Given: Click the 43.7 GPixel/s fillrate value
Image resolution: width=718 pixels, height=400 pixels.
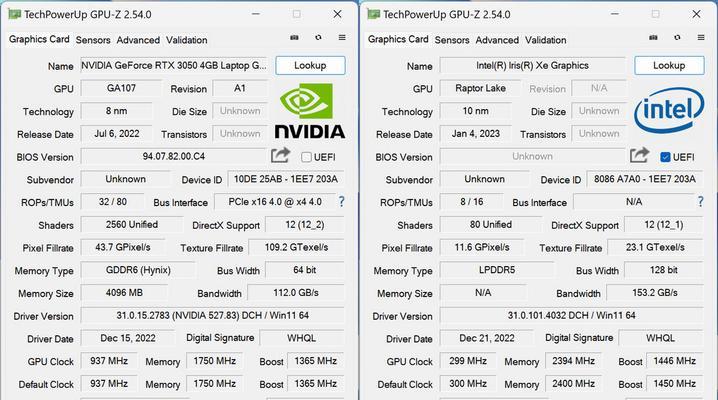Looking at the screenshot, I should click(123, 247).
